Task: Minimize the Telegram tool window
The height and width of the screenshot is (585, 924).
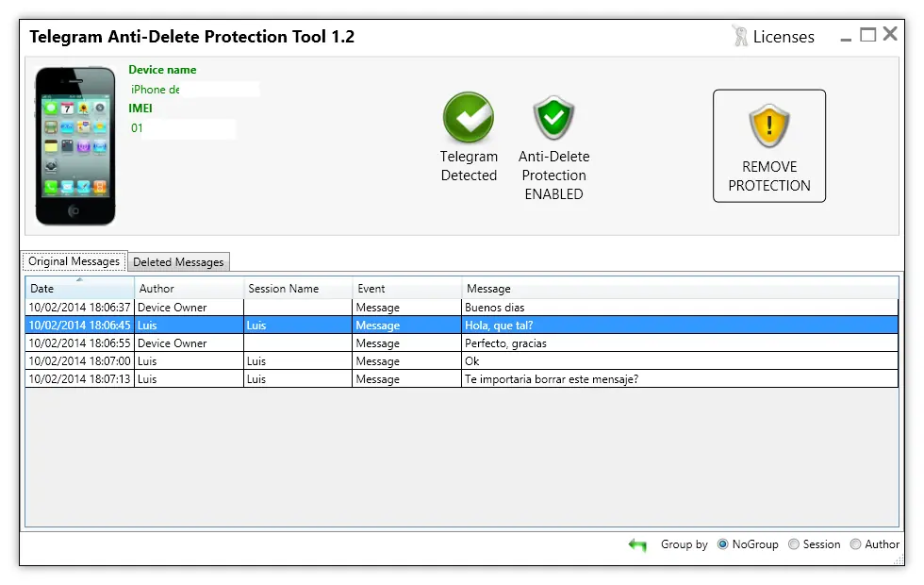Action: tap(846, 39)
